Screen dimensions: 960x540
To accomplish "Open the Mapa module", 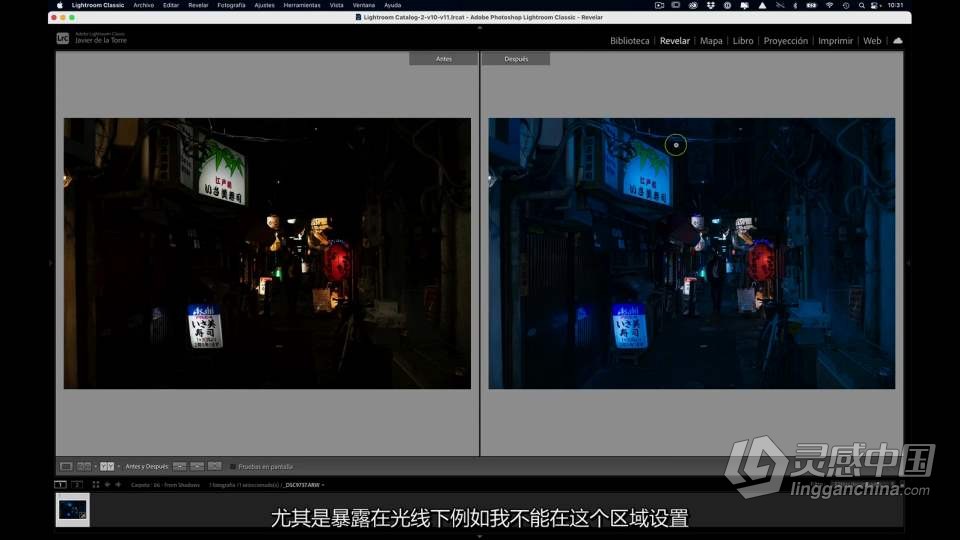I will pos(711,40).
